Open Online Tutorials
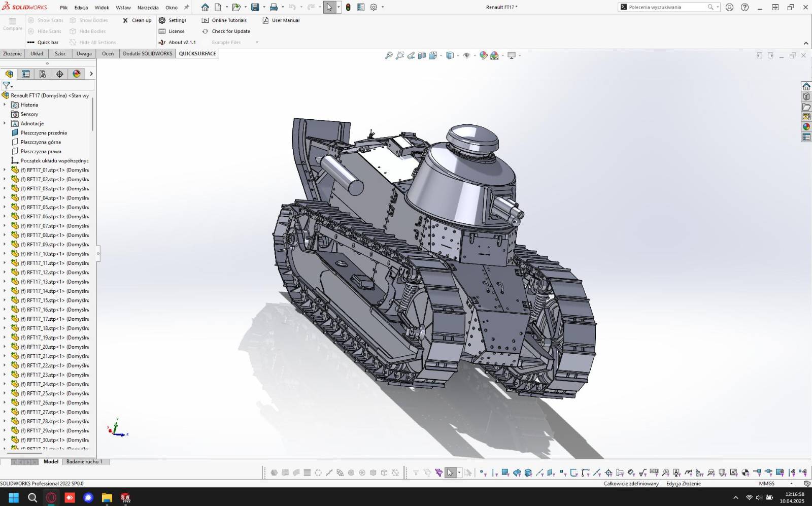Image resolution: width=812 pixels, height=506 pixels. pos(224,20)
